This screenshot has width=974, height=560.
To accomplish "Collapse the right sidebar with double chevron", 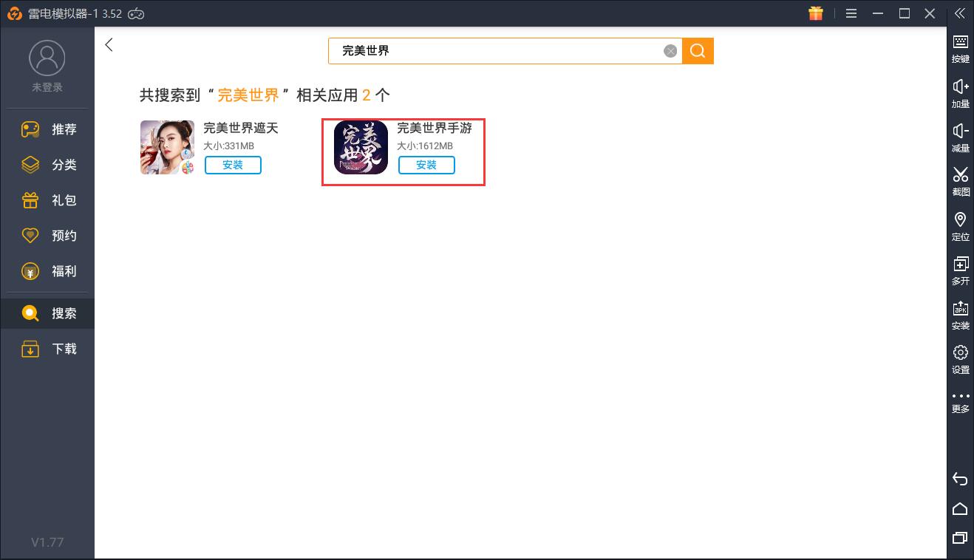I will tap(960, 13).
